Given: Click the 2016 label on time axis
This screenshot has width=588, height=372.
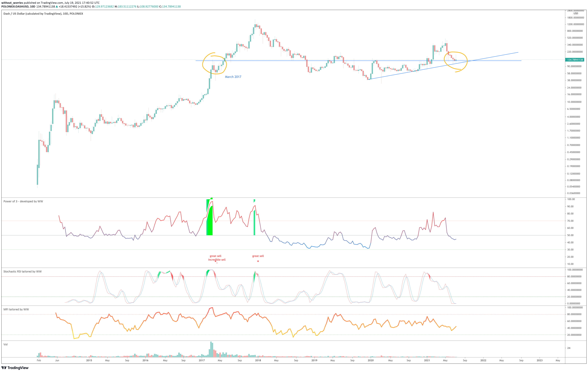Looking at the screenshot, I should pos(145,360).
